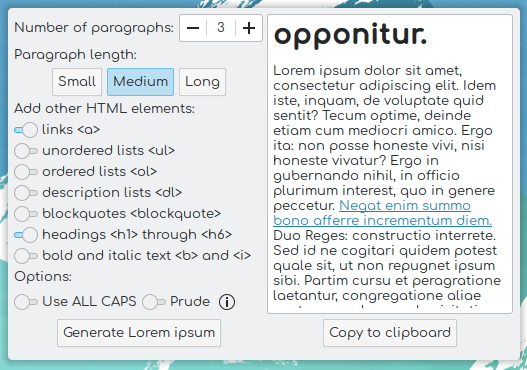Click Generate Lorem ipsum button
527x370 pixels.
point(139,333)
